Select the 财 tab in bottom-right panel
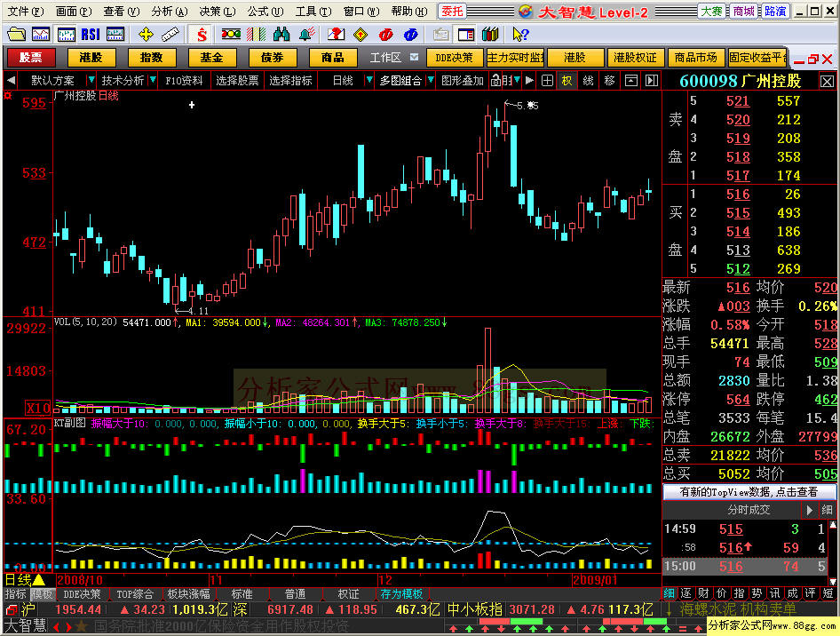This screenshot has width=840, height=636. pyautogui.click(x=704, y=593)
